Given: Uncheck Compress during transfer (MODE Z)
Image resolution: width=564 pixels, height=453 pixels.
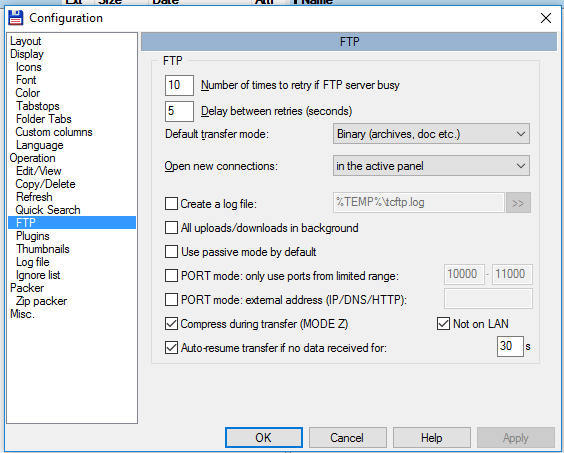Looking at the screenshot, I should (171, 324).
